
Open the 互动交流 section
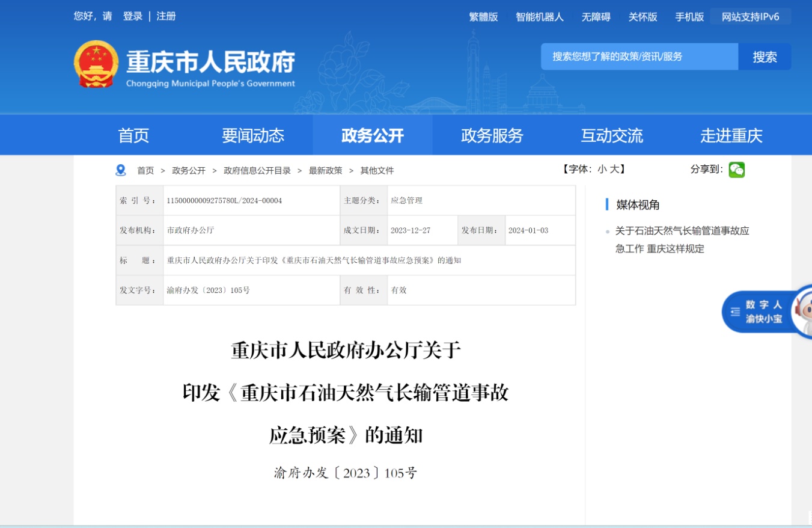tap(612, 135)
